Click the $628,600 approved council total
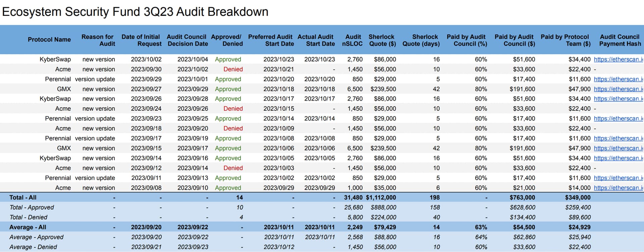Viewport: 644px width, 252px height. click(x=522, y=207)
